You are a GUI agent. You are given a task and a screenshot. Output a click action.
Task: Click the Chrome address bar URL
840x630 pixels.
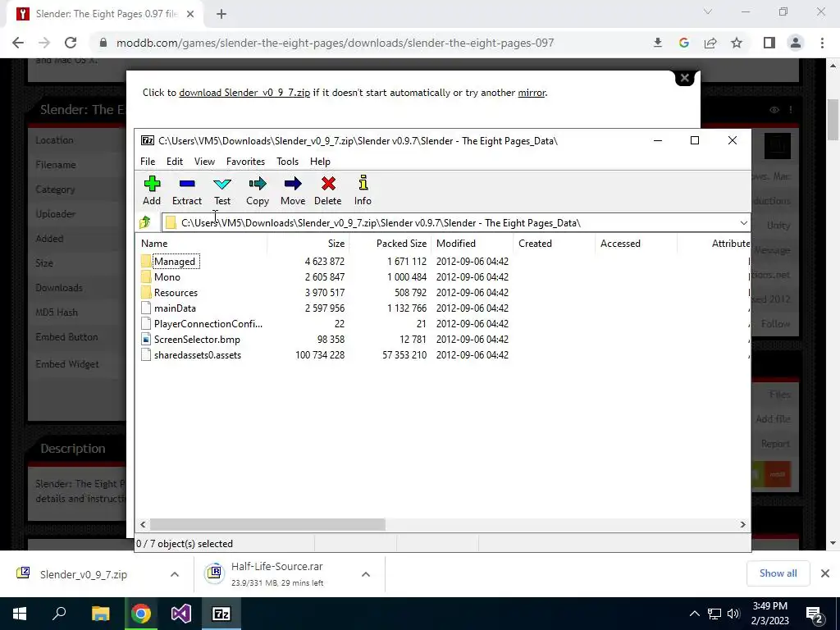pos(335,43)
